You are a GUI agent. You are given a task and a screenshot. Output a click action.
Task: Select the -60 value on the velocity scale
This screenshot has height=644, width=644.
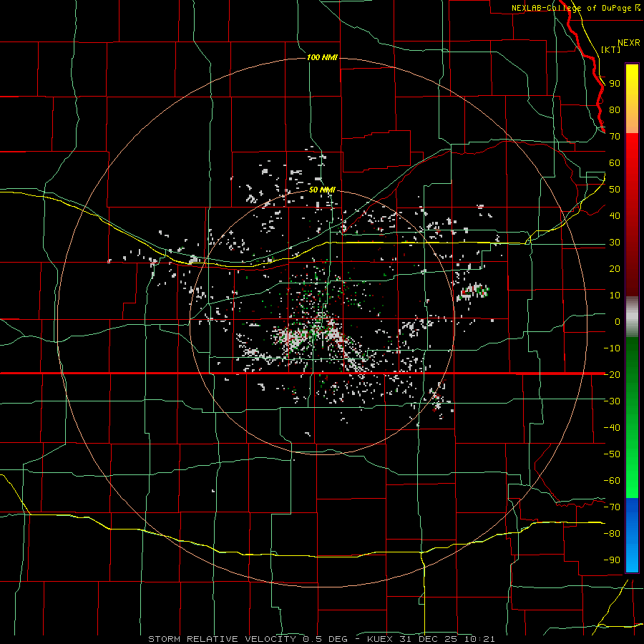[612, 481]
